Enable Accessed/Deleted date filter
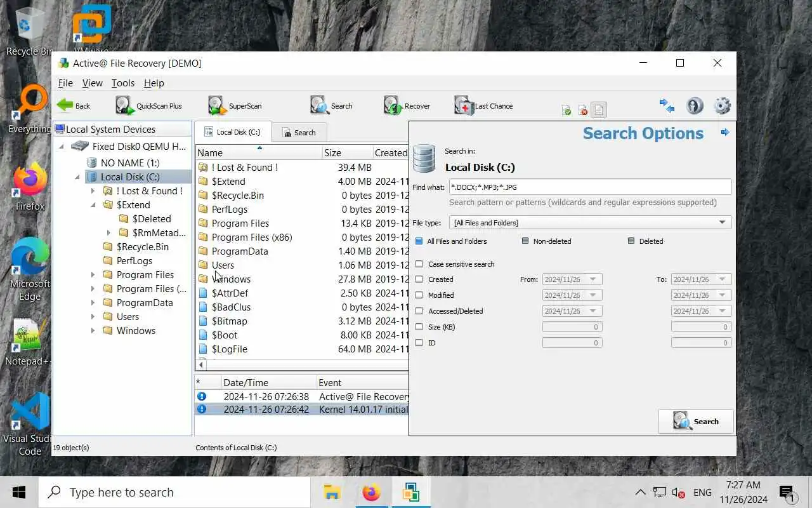This screenshot has width=812, height=508. (419, 311)
